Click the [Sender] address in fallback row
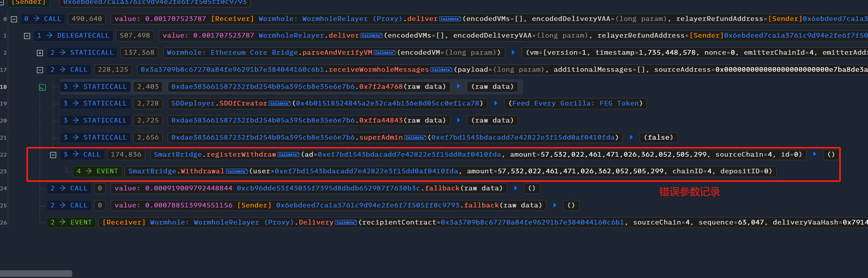 (368, 205)
